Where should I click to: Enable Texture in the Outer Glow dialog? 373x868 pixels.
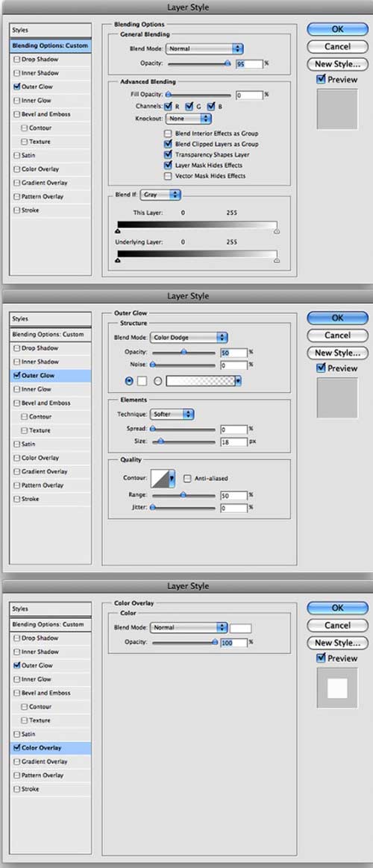click(25, 430)
